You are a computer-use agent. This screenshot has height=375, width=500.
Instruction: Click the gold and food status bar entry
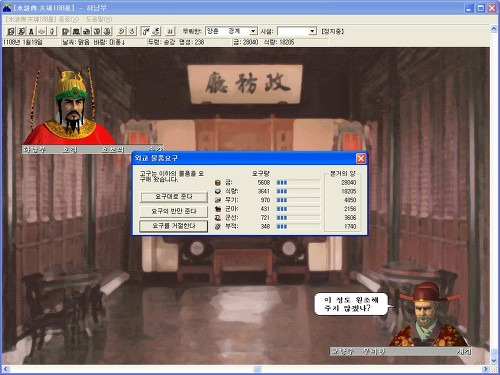[x=264, y=42]
